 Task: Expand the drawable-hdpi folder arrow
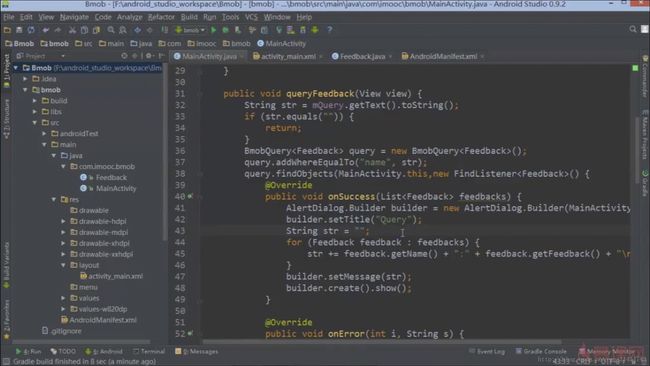click(63, 221)
